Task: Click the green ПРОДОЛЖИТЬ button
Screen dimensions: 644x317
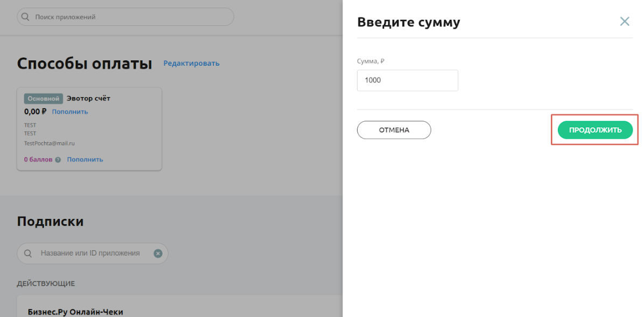Action: (595, 130)
